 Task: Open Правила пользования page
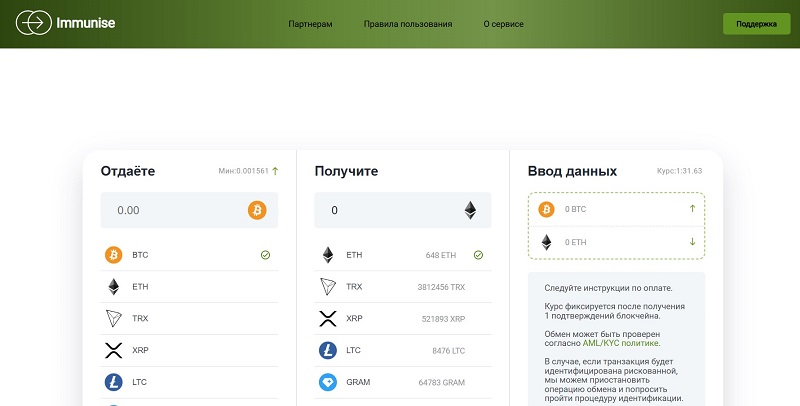pyautogui.click(x=408, y=24)
